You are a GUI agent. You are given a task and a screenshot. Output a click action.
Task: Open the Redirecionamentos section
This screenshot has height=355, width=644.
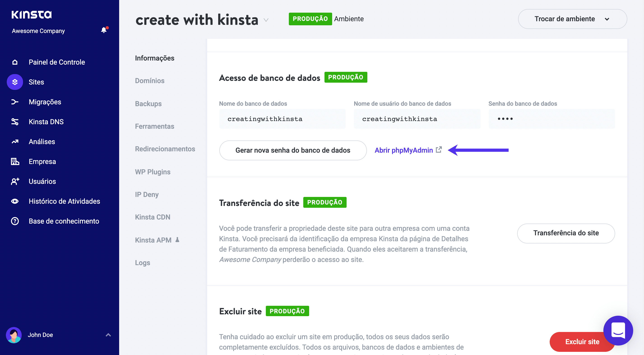click(x=165, y=149)
